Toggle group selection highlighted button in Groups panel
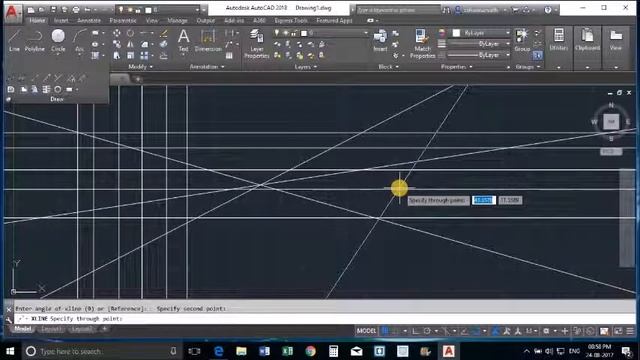640x360 pixels. coord(538,55)
